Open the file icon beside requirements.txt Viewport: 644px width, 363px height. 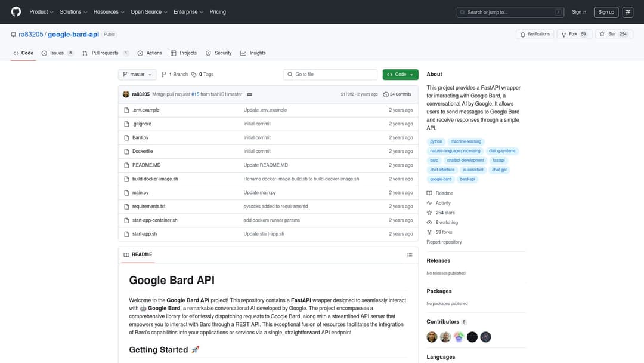(x=126, y=207)
